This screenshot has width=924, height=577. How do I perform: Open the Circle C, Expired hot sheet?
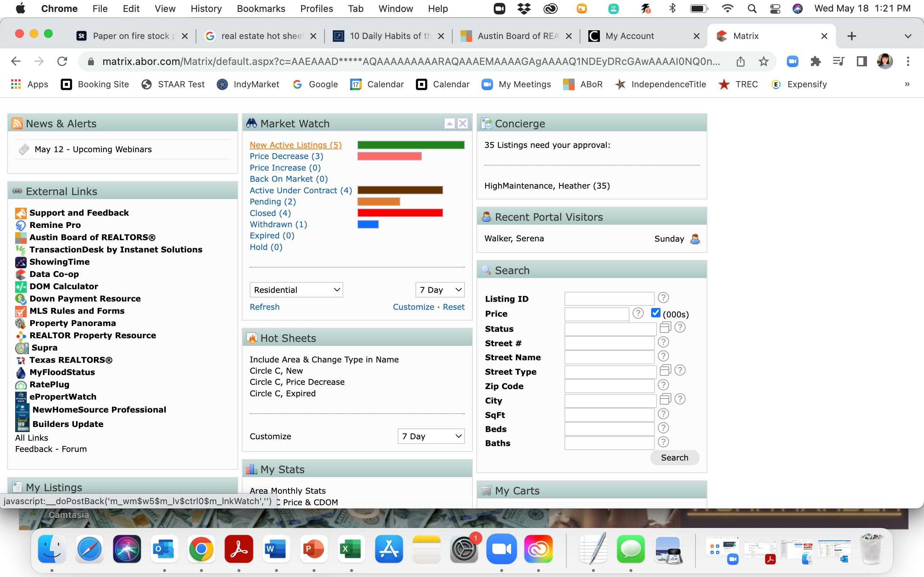coord(282,393)
